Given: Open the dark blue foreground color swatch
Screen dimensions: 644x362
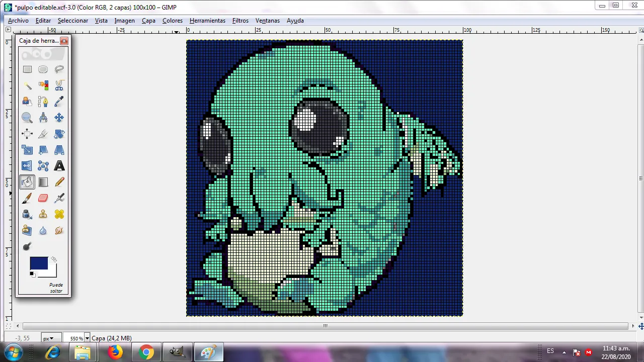Looking at the screenshot, I should click(38, 263).
